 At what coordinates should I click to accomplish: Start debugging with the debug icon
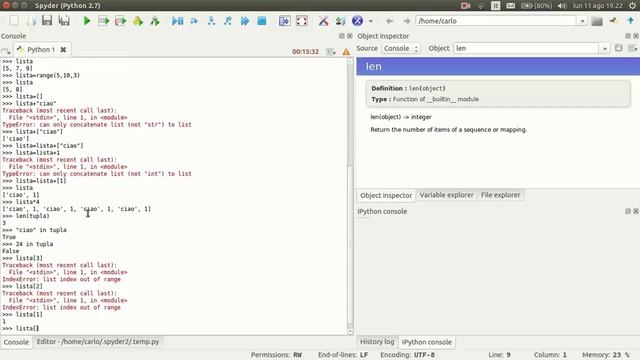[177, 21]
